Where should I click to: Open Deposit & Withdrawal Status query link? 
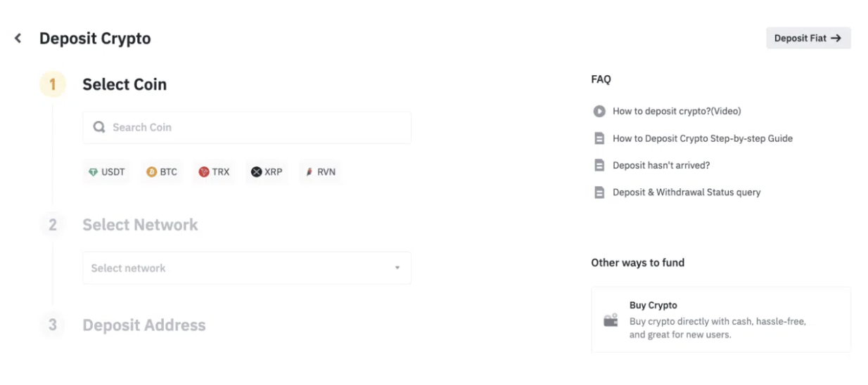[x=687, y=192]
